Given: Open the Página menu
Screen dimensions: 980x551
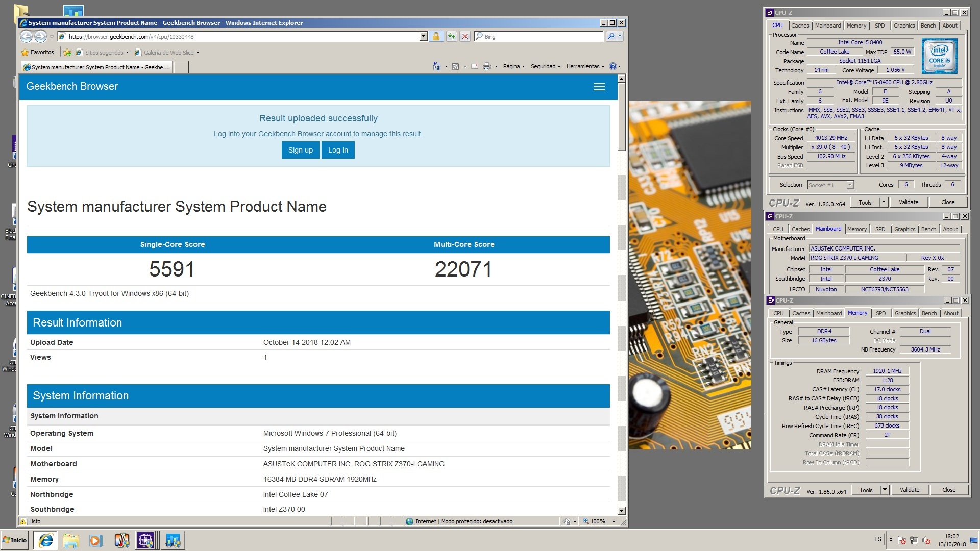Looking at the screenshot, I should coord(513,66).
